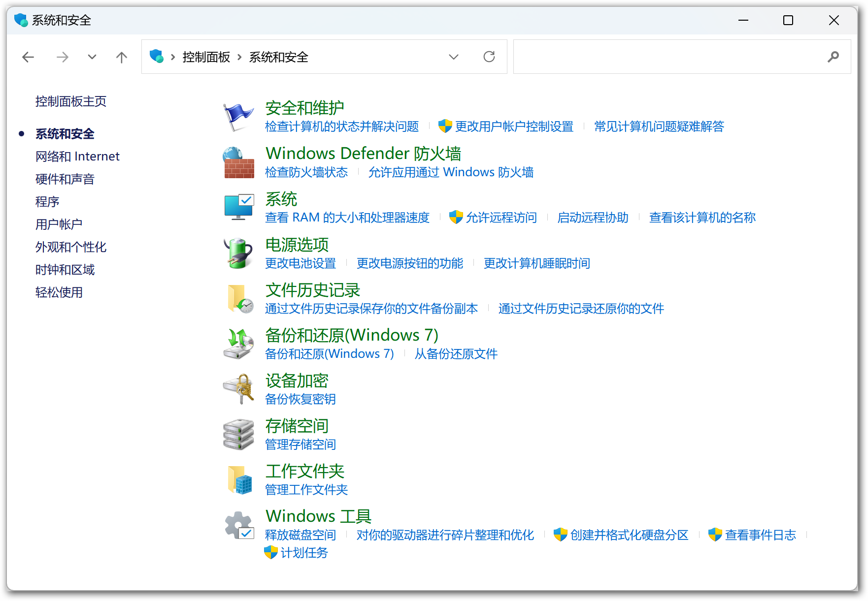Image resolution: width=868 pixels, height=601 pixels.
Task: Click the shield icon before 计划任务
Action: coord(271,552)
